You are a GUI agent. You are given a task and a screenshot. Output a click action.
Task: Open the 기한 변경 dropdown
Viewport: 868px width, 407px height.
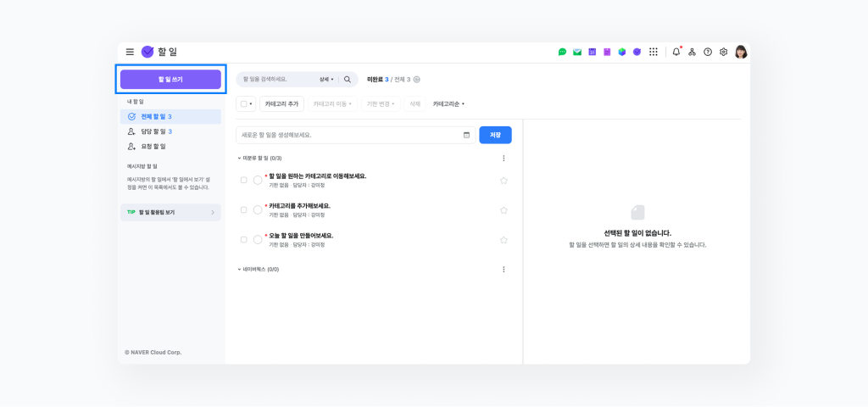(381, 104)
